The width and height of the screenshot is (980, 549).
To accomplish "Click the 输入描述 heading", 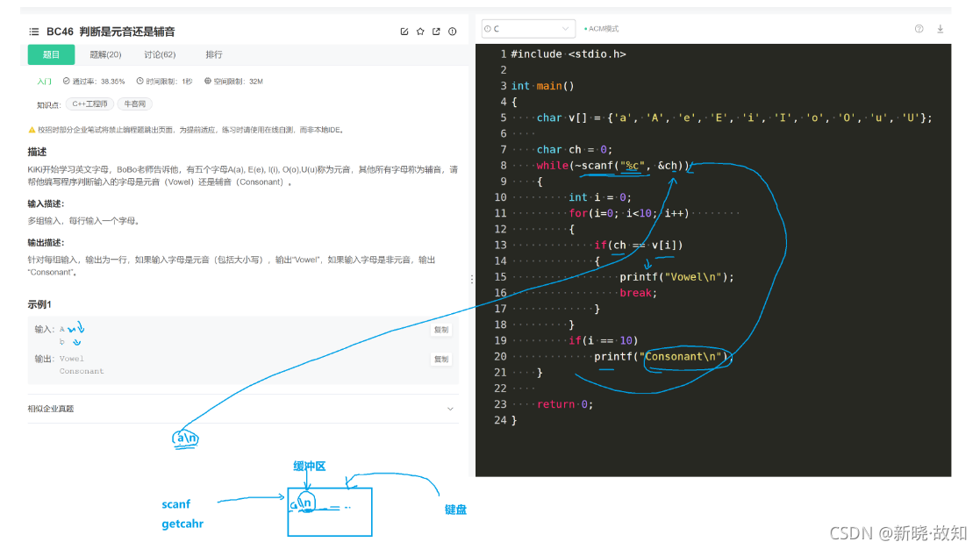I will 46,203.
